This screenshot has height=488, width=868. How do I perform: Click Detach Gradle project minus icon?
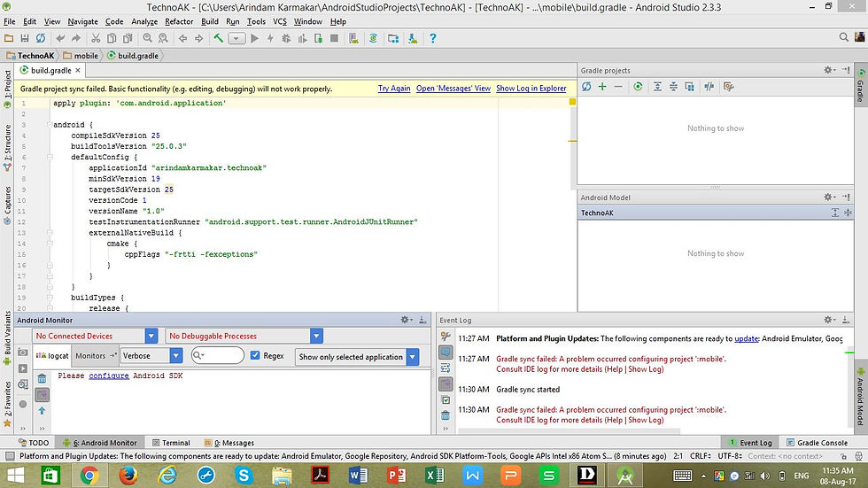(x=618, y=86)
